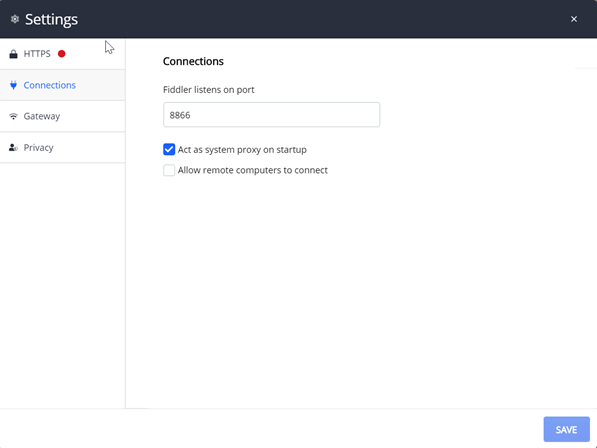Click the SAVE button
The height and width of the screenshot is (448, 597).
pos(567,429)
